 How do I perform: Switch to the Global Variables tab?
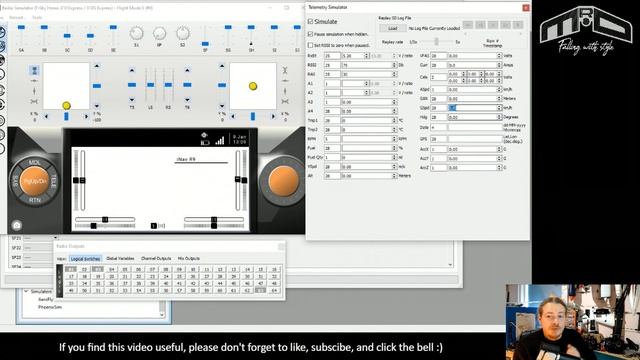[120, 258]
